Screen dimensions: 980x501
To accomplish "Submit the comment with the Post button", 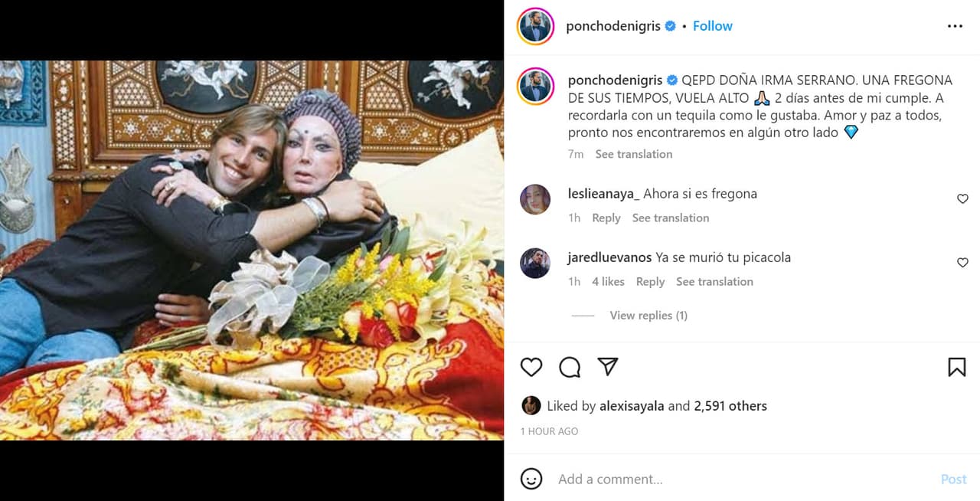I will (953, 478).
